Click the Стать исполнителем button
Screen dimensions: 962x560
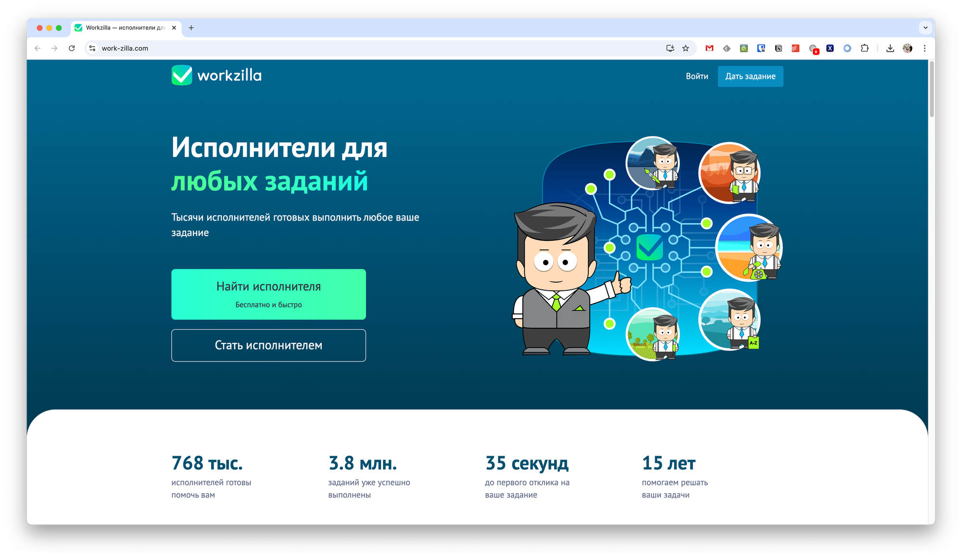click(x=268, y=345)
